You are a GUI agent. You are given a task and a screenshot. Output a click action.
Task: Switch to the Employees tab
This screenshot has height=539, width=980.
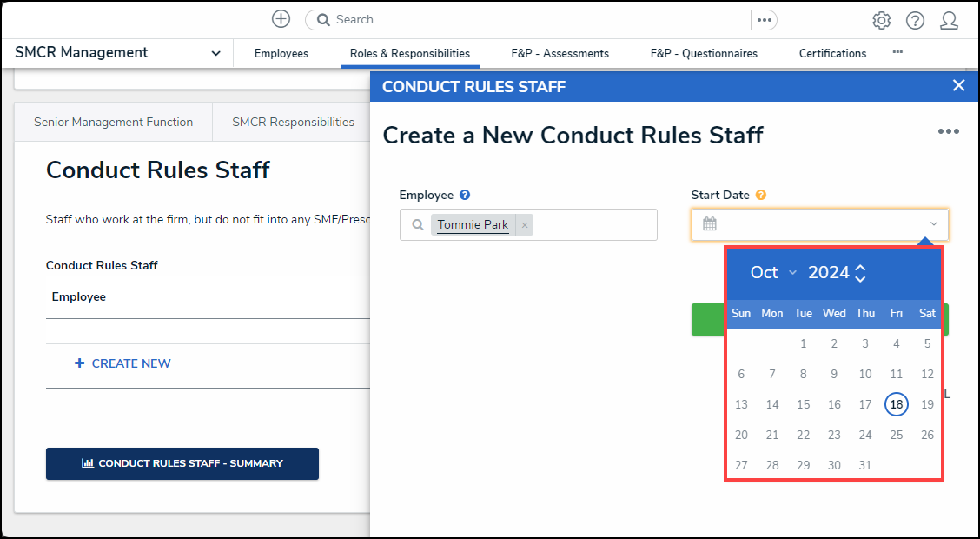(x=281, y=53)
